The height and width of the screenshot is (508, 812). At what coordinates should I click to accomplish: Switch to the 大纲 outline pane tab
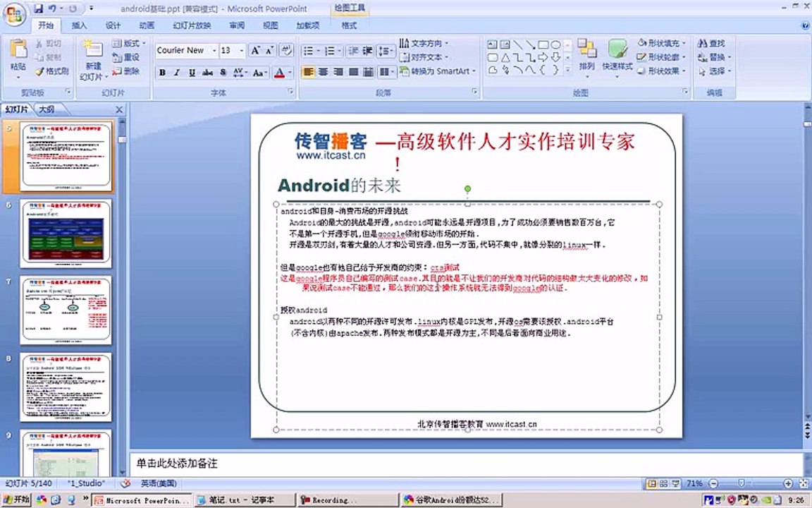pyautogui.click(x=46, y=109)
